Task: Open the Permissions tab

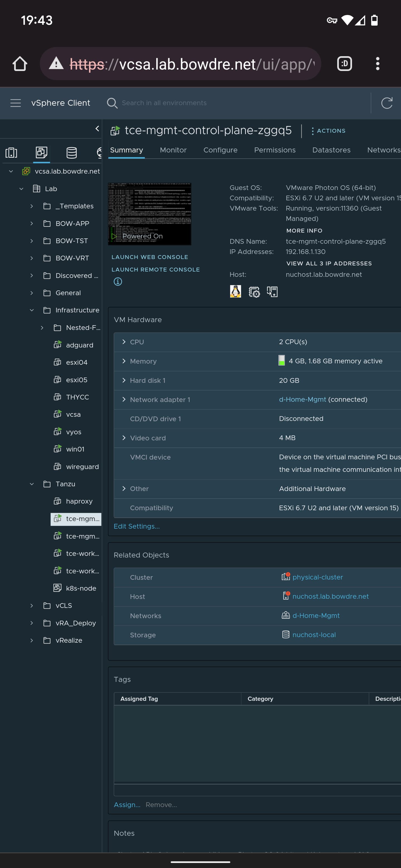Action: [x=275, y=150]
